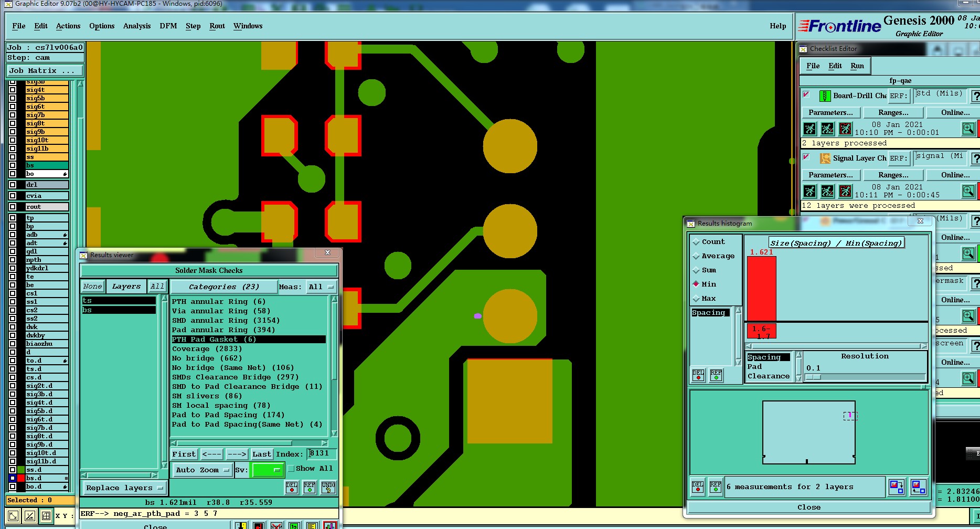This screenshot has width=980, height=529.
Task: Close the Results histogram via Close button
Action: [809, 507]
